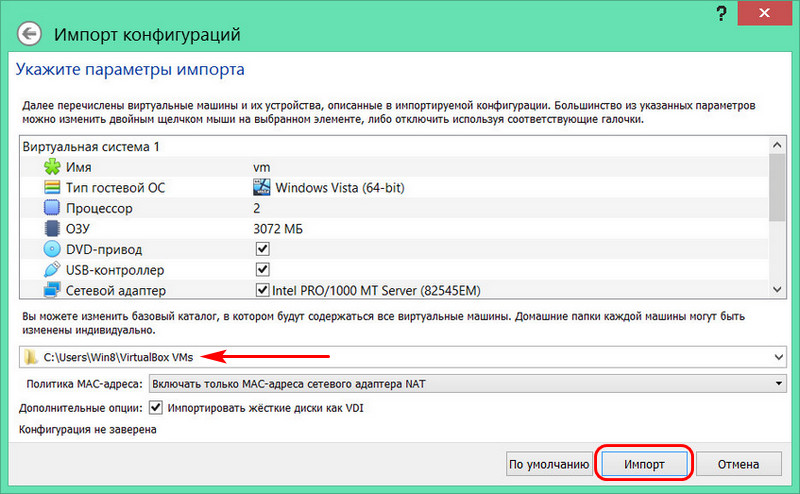
Task: Go back using the back arrow button
Action: 29,34
